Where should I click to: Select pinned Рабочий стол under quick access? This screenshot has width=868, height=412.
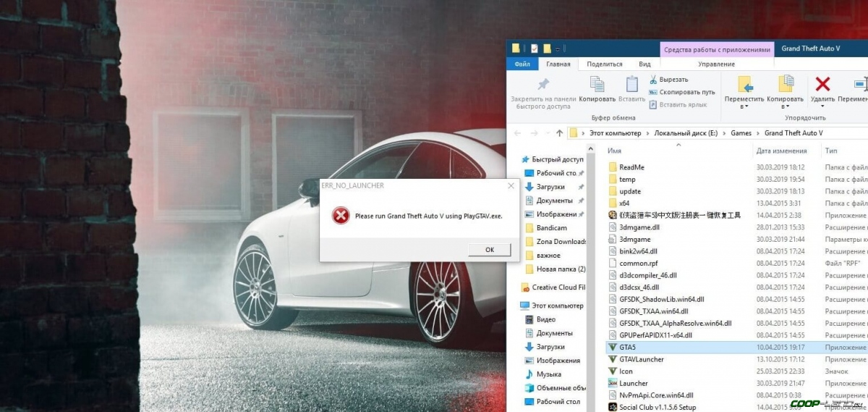[556, 173]
